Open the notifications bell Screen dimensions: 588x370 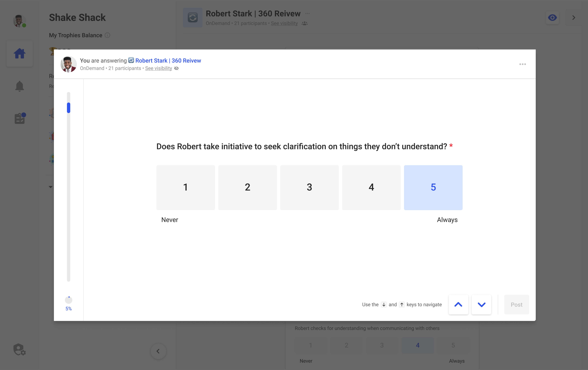[20, 86]
